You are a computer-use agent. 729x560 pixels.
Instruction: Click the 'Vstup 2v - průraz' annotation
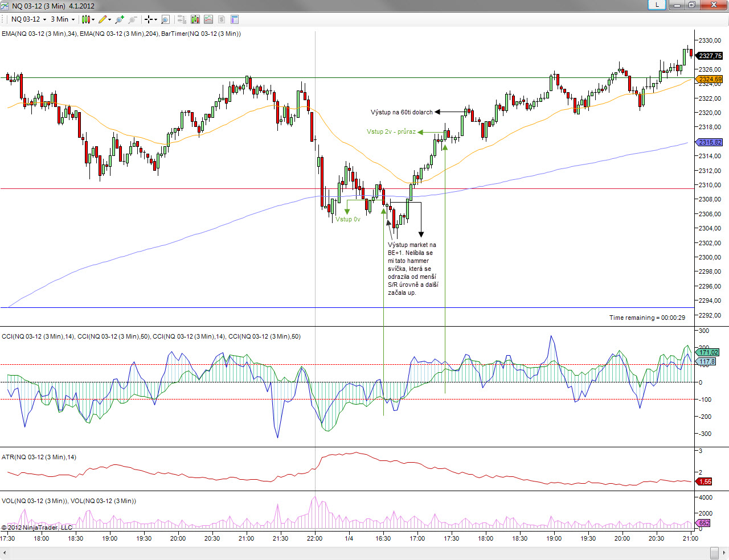(391, 131)
